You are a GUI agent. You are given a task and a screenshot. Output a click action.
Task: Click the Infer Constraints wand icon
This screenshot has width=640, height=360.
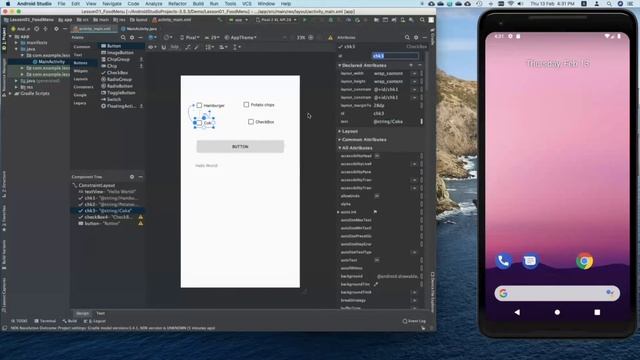click(x=196, y=47)
